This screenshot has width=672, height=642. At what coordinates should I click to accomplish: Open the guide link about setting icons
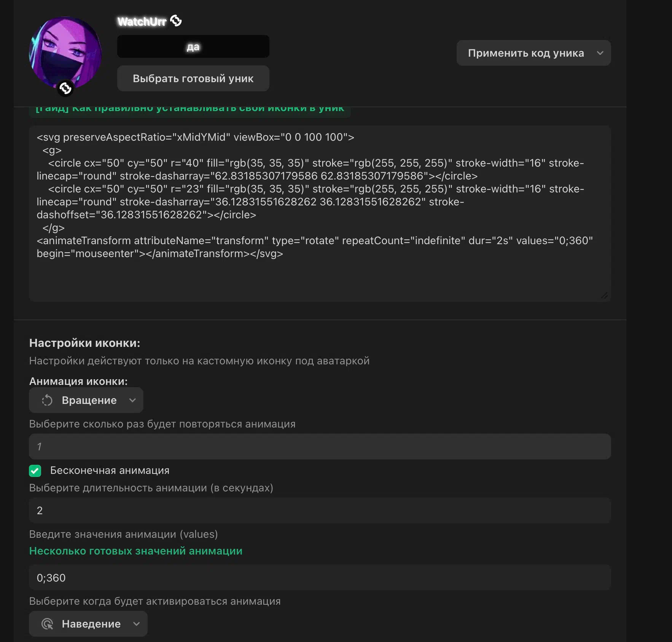click(x=190, y=109)
